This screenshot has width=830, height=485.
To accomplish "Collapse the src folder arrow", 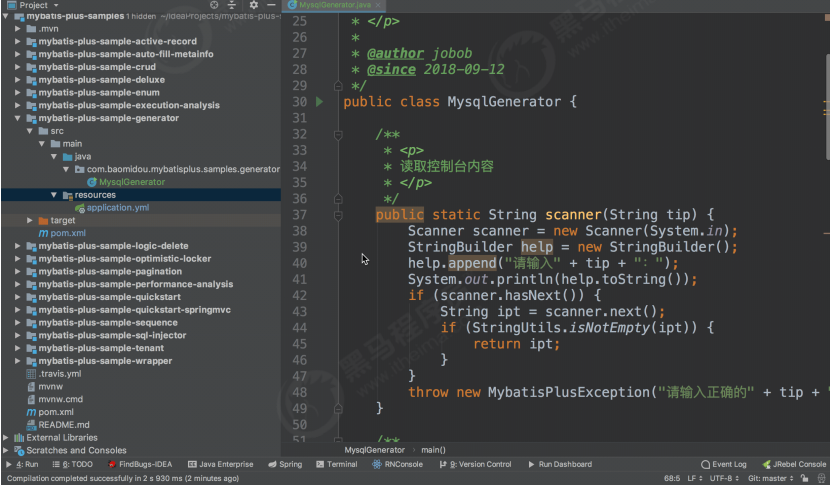I will pos(30,131).
